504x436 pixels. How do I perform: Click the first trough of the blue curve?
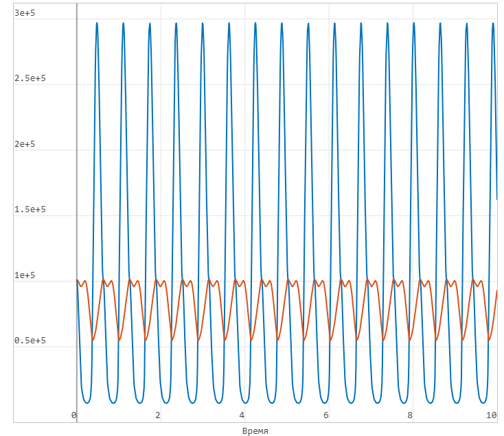pos(87,402)
